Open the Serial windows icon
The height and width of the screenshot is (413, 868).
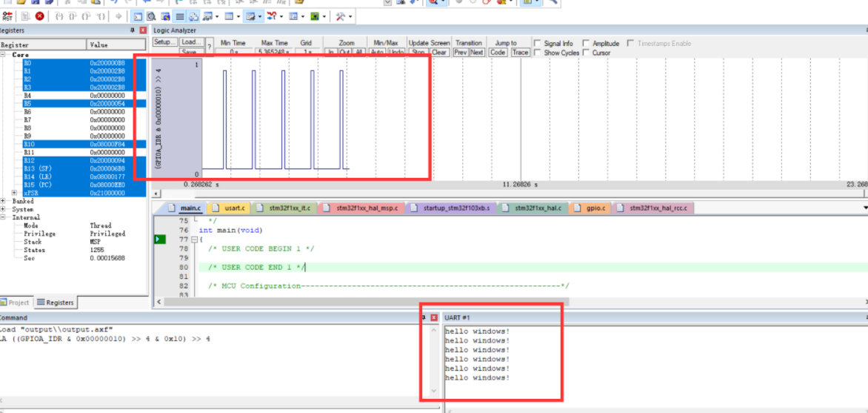point(252,16)
